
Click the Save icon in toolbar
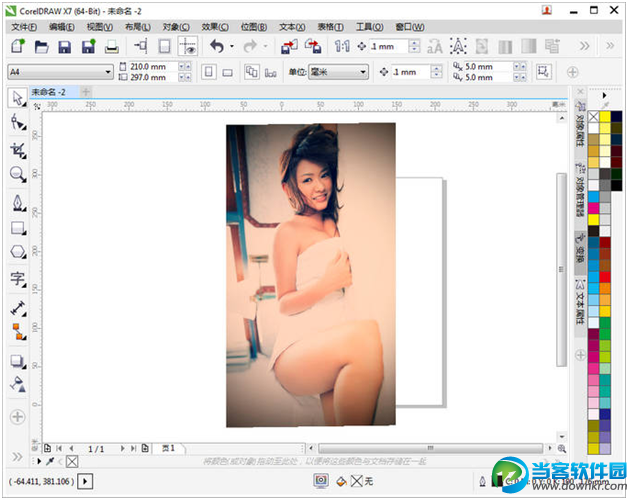pos(64,47)
